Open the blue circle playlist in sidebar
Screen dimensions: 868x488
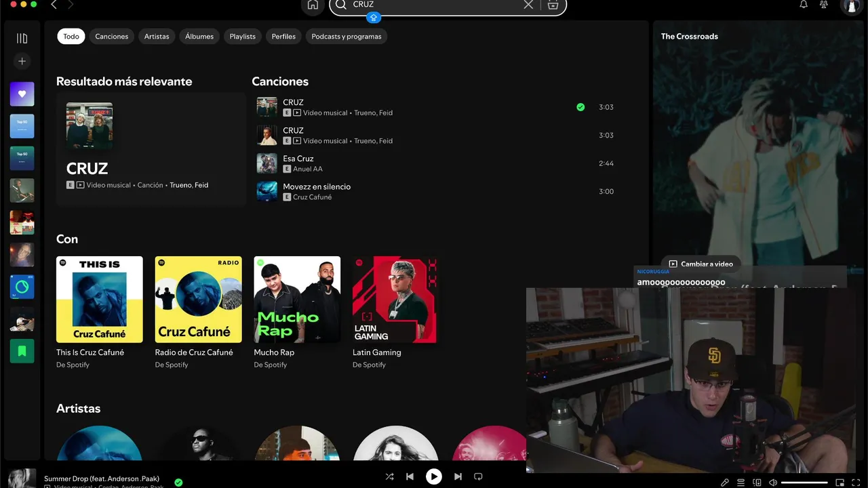point(22,287)
